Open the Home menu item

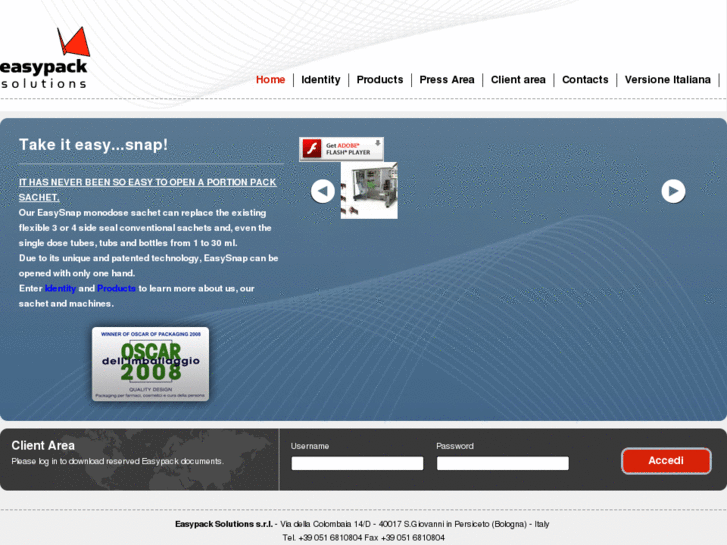coord(270,80)
